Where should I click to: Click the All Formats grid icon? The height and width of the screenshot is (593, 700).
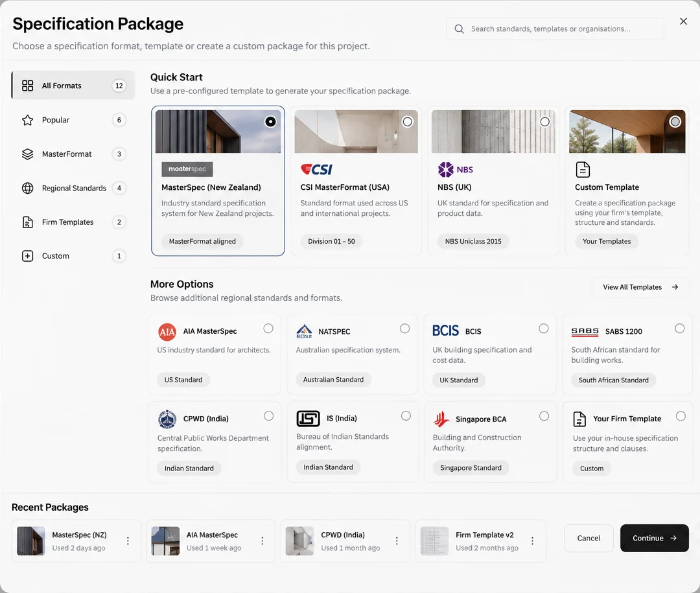coord(28,86)
